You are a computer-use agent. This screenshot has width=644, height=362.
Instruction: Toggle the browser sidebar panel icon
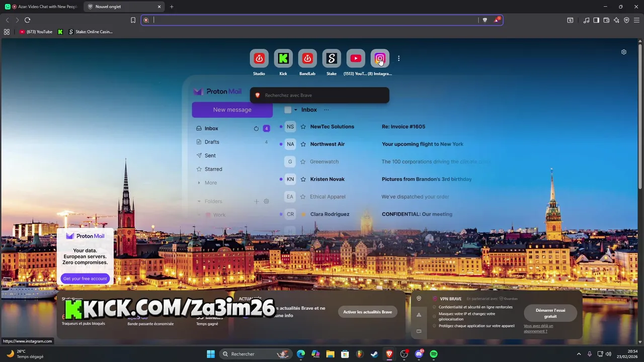point(596,20)
